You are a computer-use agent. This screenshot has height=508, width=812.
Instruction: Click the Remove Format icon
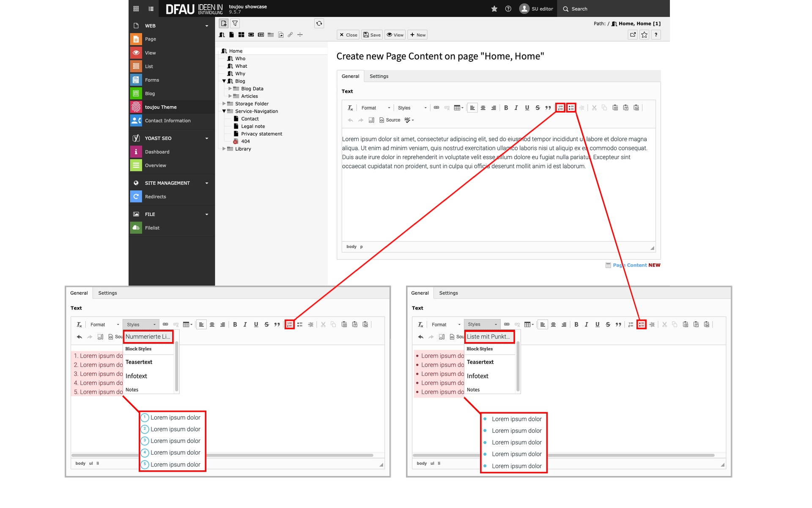pyautogui.click(x=350, y=108)
